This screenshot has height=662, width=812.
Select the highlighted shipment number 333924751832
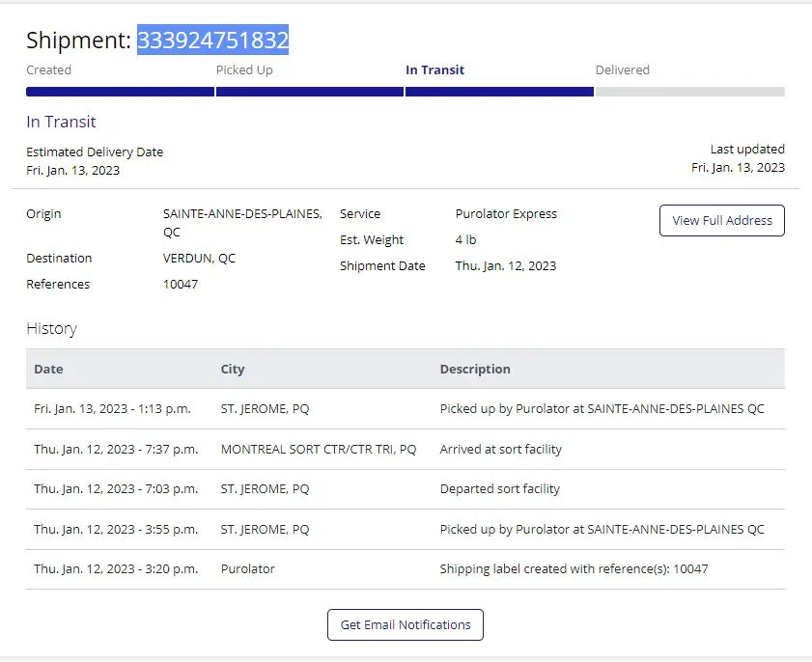point(212,40)
